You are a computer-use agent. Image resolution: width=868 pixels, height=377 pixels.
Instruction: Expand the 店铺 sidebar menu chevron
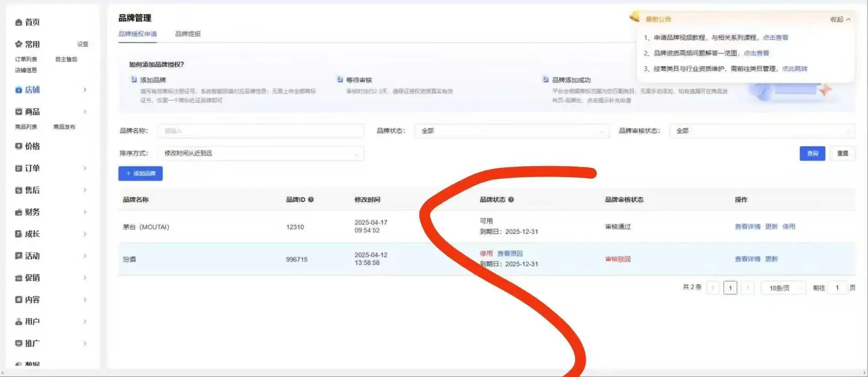[x=85, y=90]
